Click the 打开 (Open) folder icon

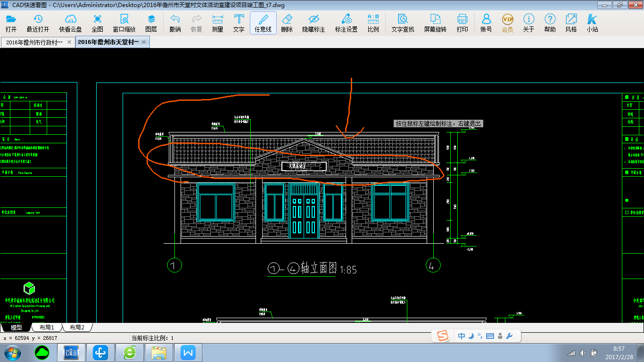(11, 23)
